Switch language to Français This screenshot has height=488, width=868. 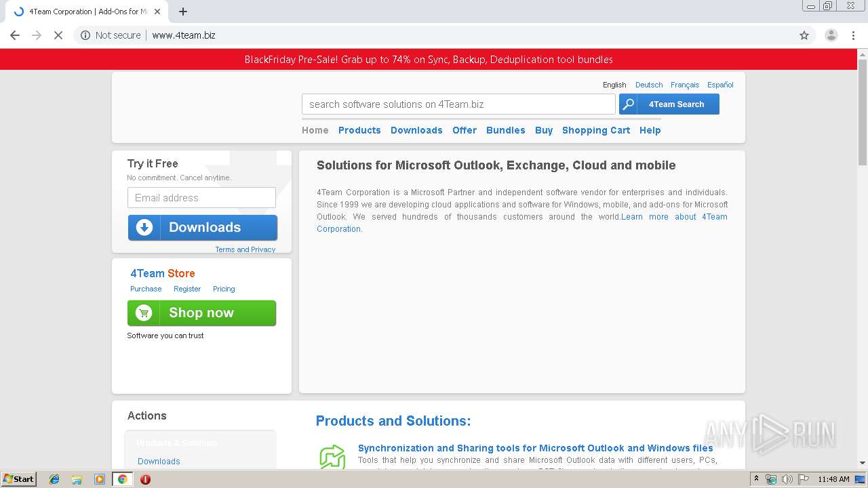685,85
